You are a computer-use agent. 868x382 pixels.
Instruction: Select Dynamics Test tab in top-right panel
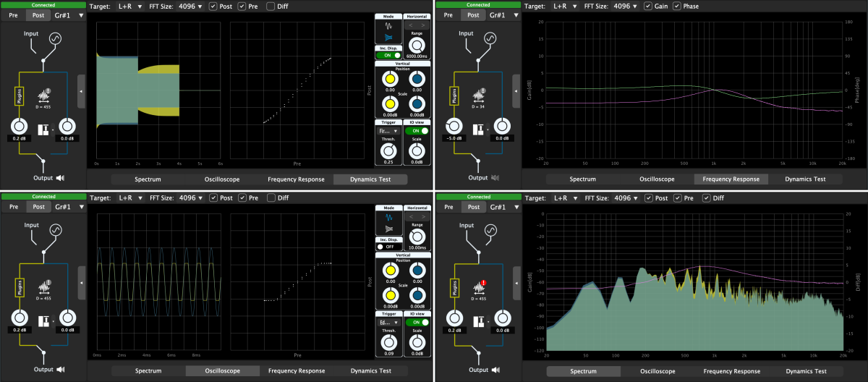point(804,179)
